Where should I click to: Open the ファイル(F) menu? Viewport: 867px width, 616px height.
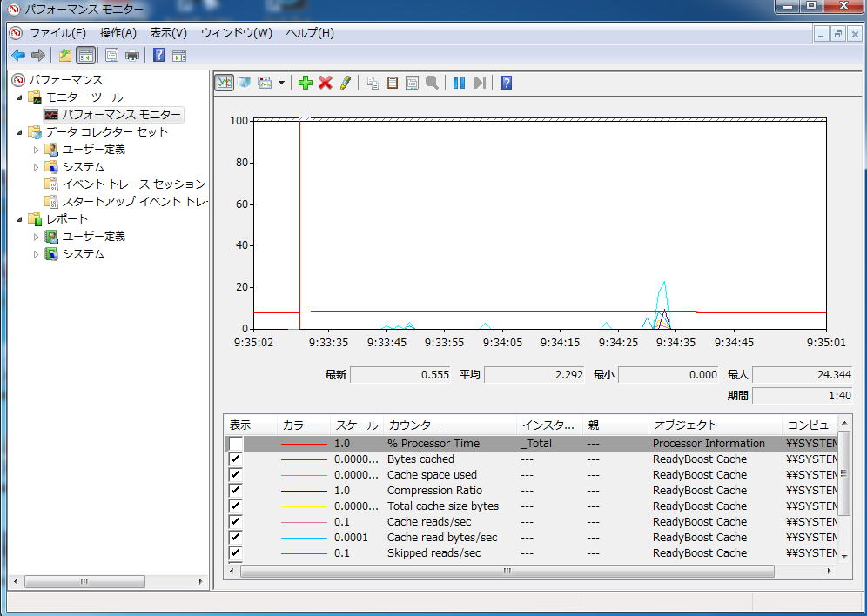57,33
